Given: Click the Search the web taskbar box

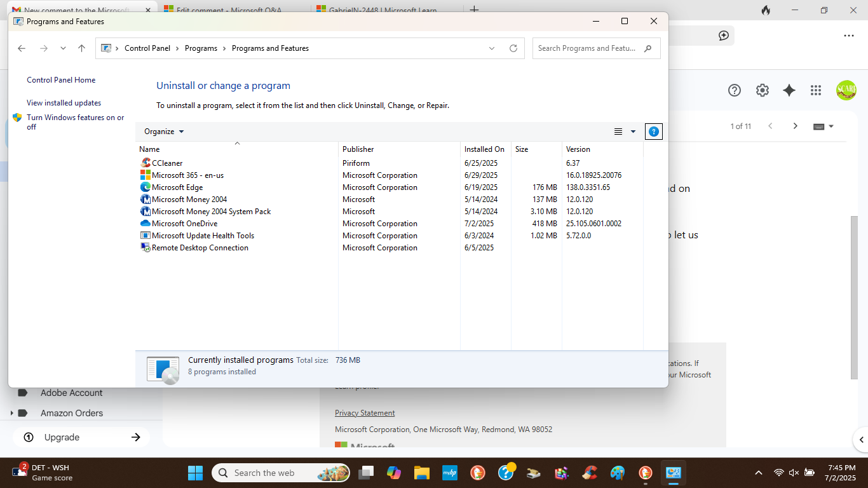Looking at the screenshot, I should point(280,473).
